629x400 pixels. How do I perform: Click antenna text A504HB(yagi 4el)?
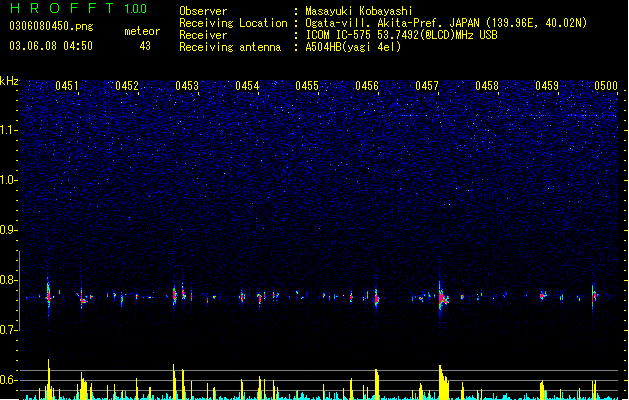pos(353,47)
